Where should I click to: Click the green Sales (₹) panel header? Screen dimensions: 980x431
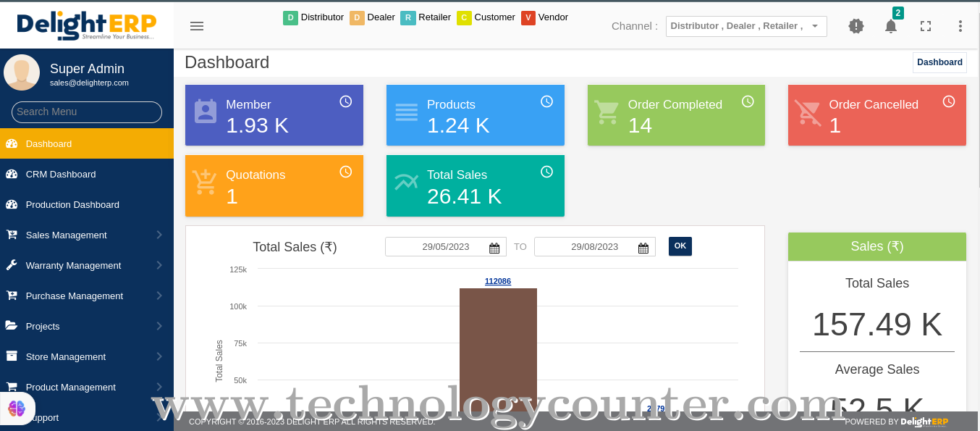coord(877,246)
